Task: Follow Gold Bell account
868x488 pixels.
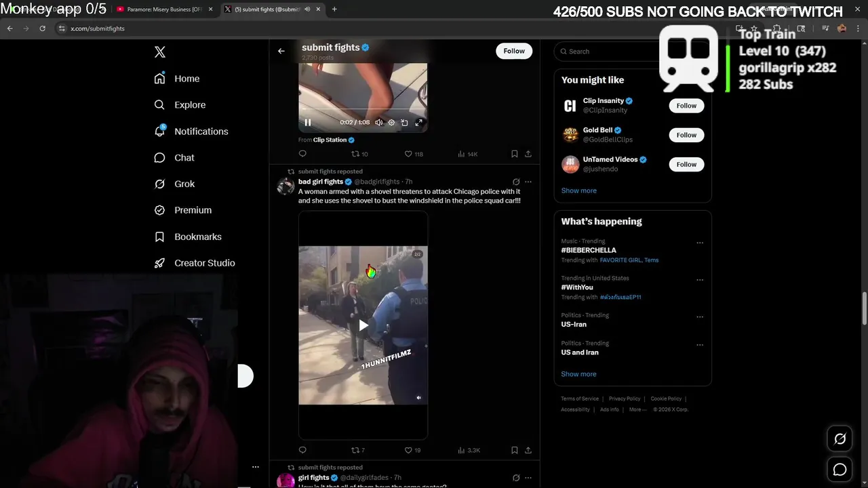Action: (x=686, y=135)
